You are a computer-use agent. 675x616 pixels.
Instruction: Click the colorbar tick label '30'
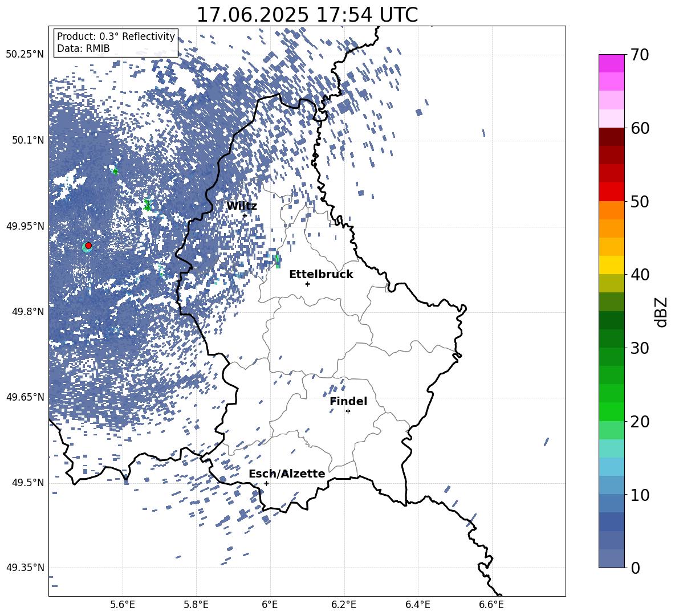point(640,348)
